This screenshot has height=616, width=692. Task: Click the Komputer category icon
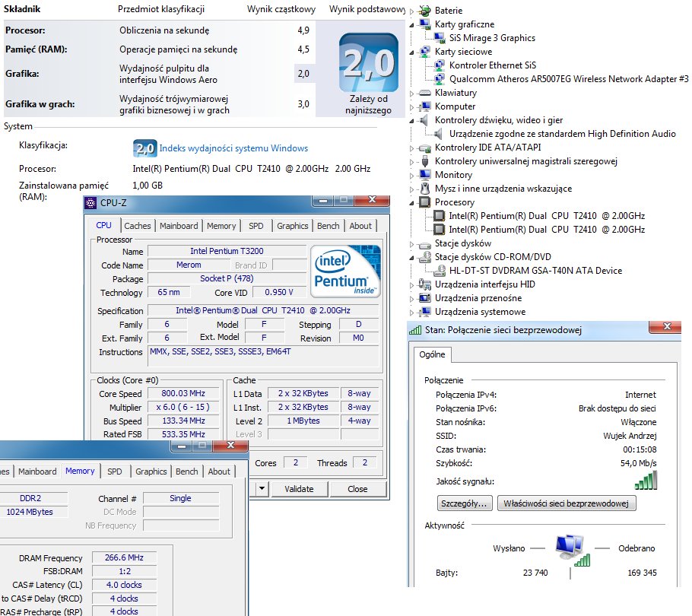[424, 106]
